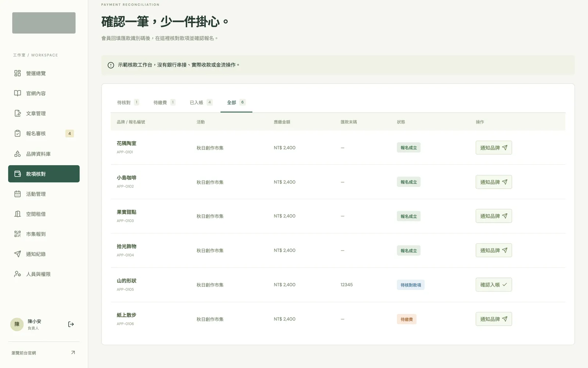Click the 報名審核 clipboard check icon
This screenshot has width=588, height=368.
pos(17,133)
